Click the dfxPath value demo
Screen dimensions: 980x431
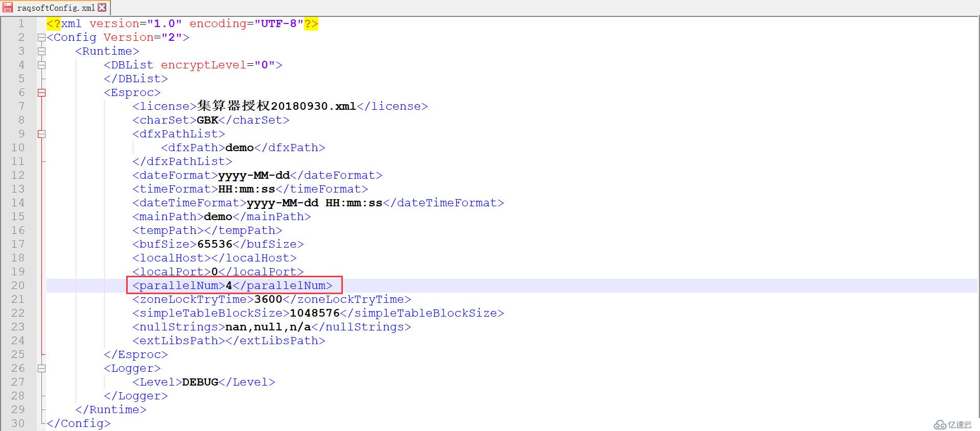240,148
